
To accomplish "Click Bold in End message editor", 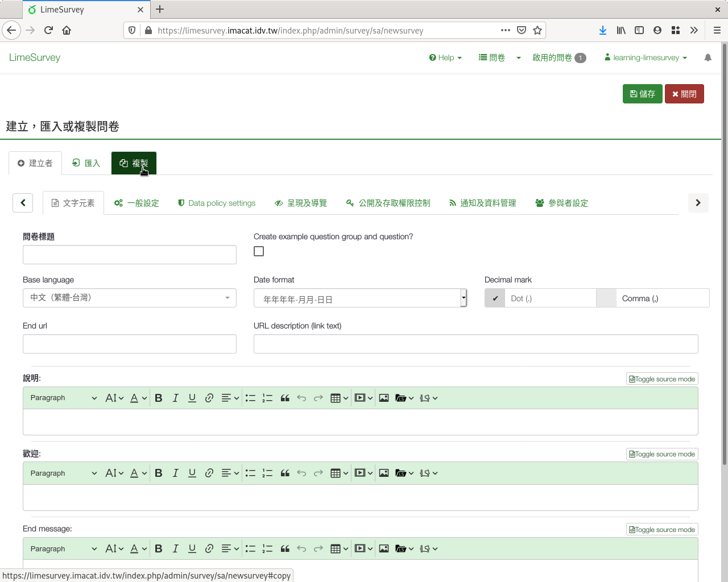I will coord(159,548).
